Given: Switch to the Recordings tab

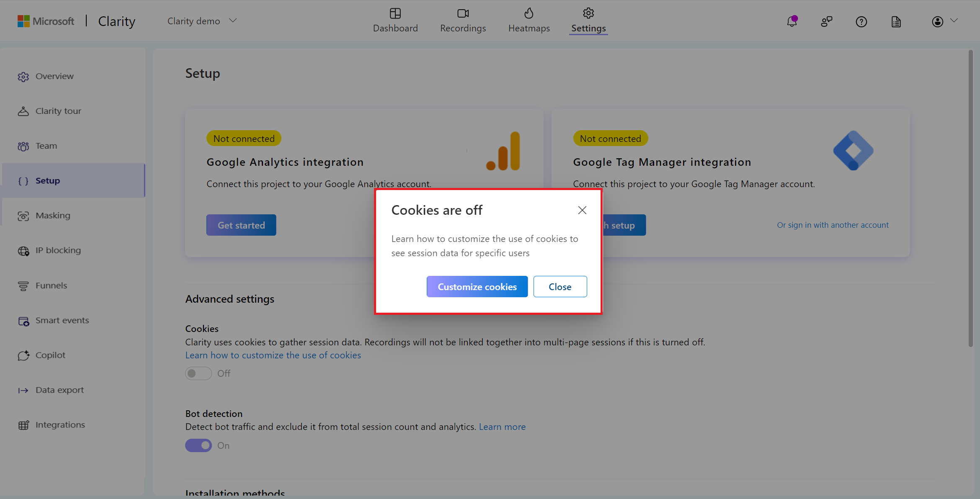Looking at the screenshot, I should [x=463, y=21].
